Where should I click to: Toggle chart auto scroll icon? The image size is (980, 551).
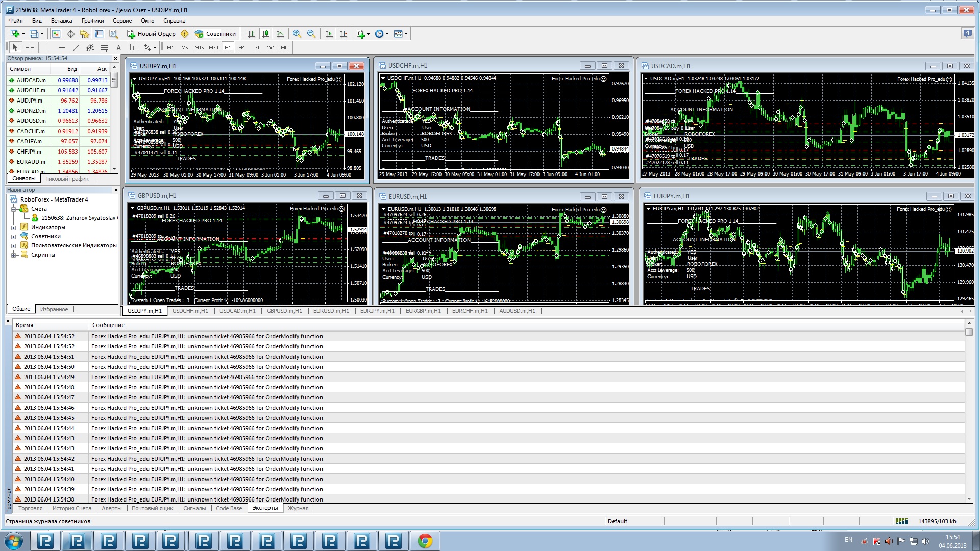(x=329, y=34)
